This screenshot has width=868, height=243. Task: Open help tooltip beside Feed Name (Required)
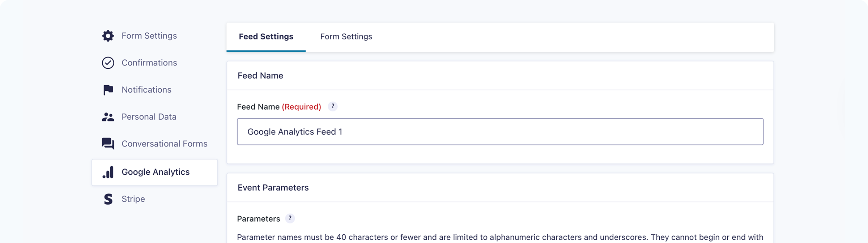click(x=333, y=106)
